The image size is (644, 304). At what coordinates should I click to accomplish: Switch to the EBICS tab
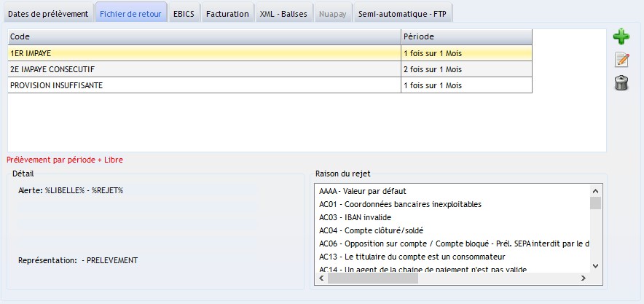[184, 13]
